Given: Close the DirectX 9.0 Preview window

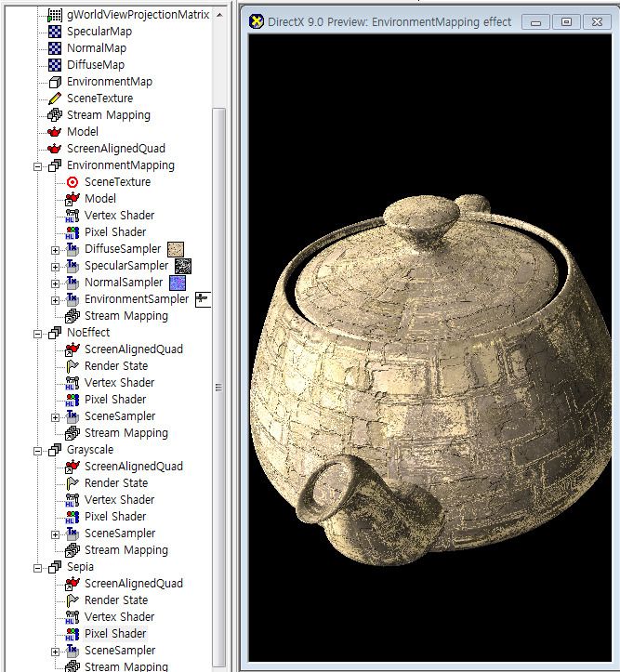Looking at the screenshot, I should [x=597, y=22].
